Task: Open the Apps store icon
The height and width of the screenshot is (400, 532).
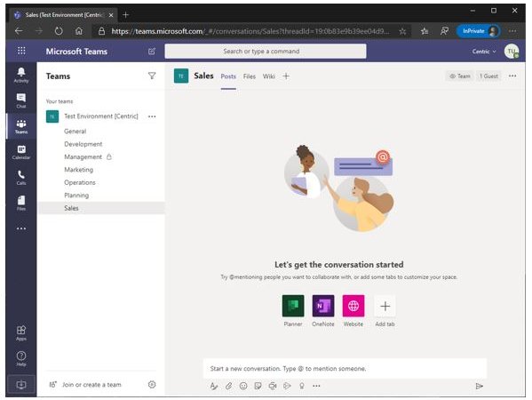Action: click(x=21, y=332)
